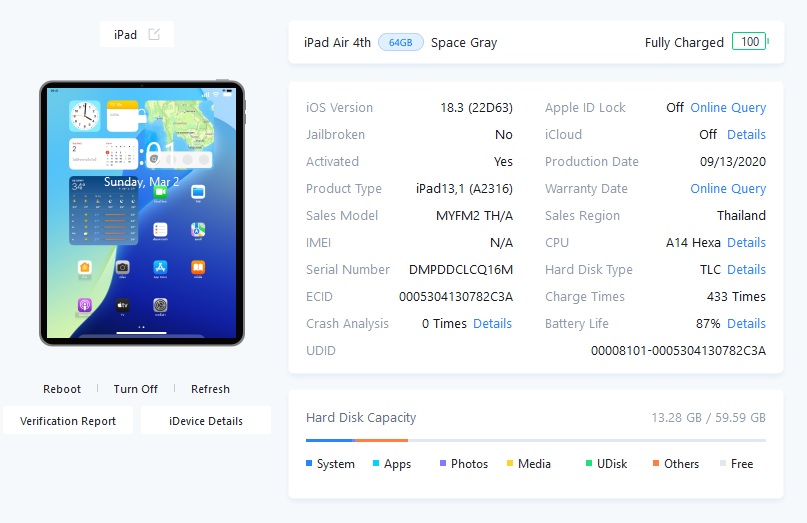Open the Verification Report

pyautogui.click(x=68, y=421)
